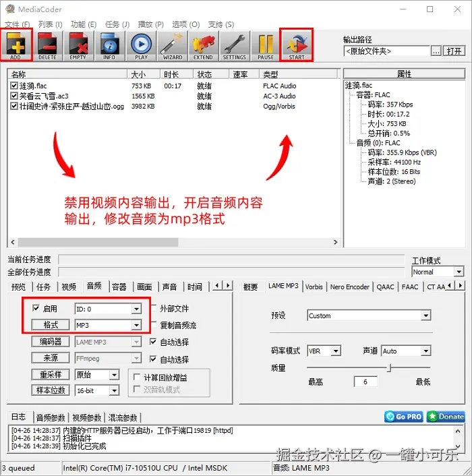Image resolution: width=472 pixels, height=476 pixels.
Task: Open the 工作模式 Normal dropdown
Action: (438, 272)
